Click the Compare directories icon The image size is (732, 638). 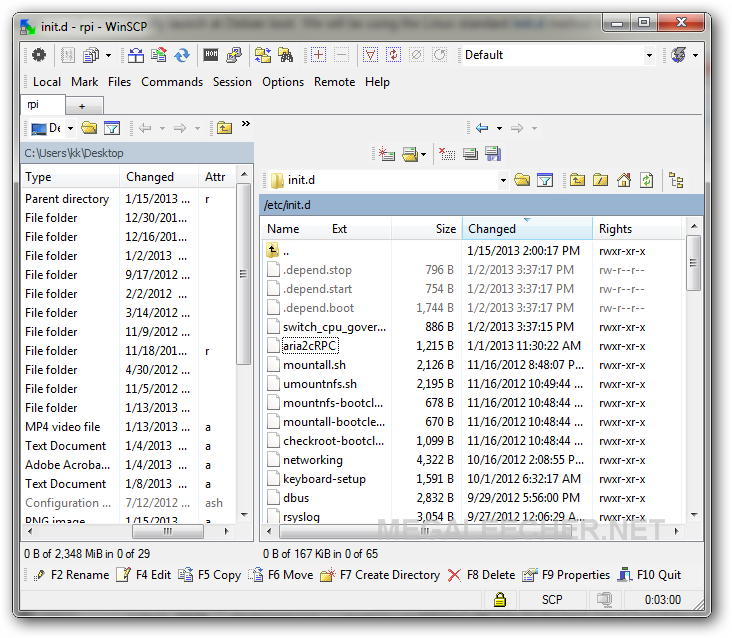pyautogui.click(x=136, y=55)
